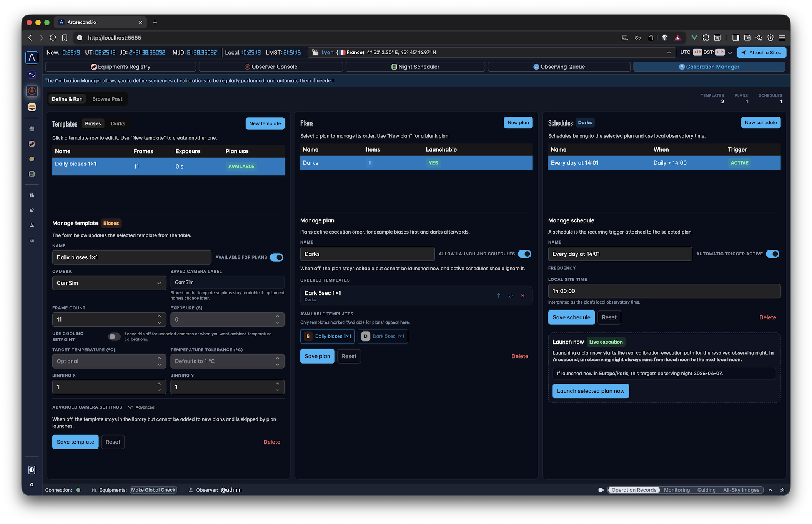The height and width of the screenshot is (524, 812).
Task: Delete the selected schedule
Action: (x=767, y=317)
